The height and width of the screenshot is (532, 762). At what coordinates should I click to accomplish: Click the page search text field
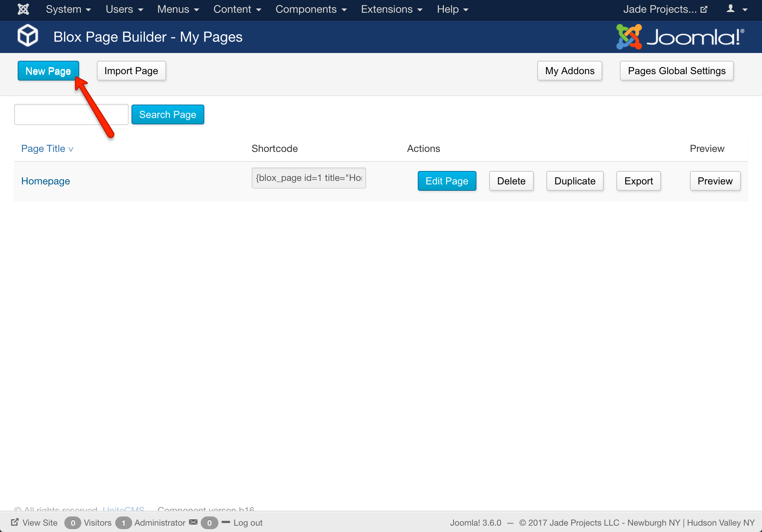71,114
